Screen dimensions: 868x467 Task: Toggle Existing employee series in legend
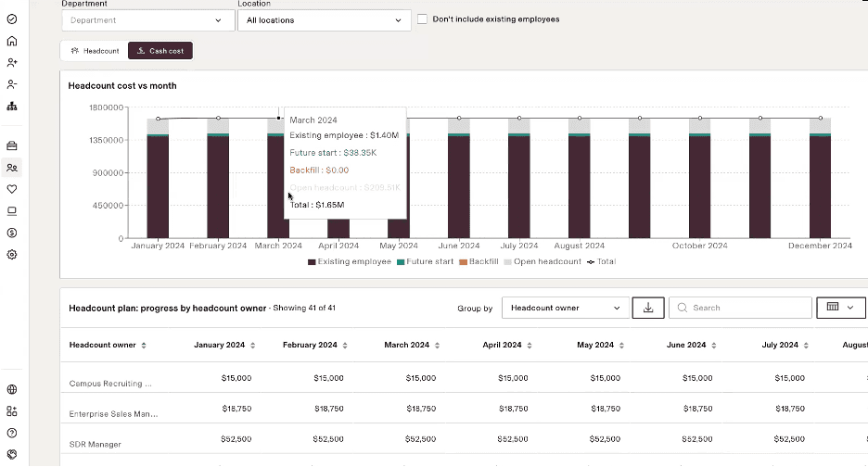click(349, 261)
